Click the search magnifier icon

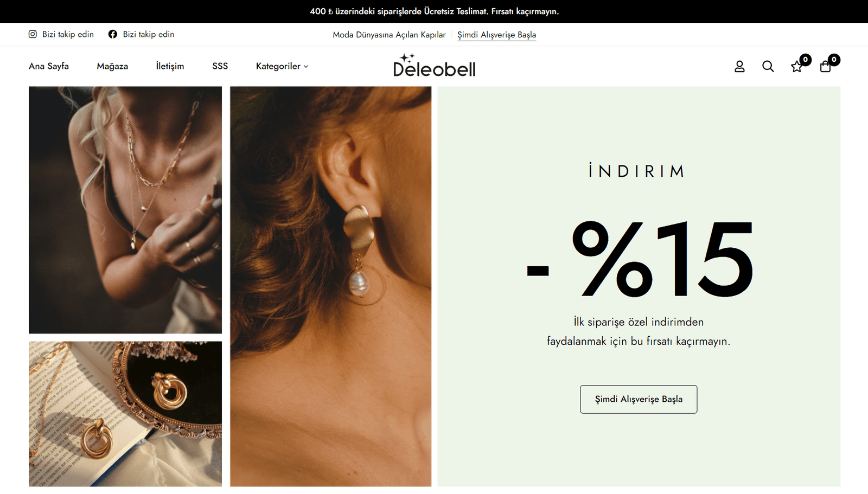768,66
